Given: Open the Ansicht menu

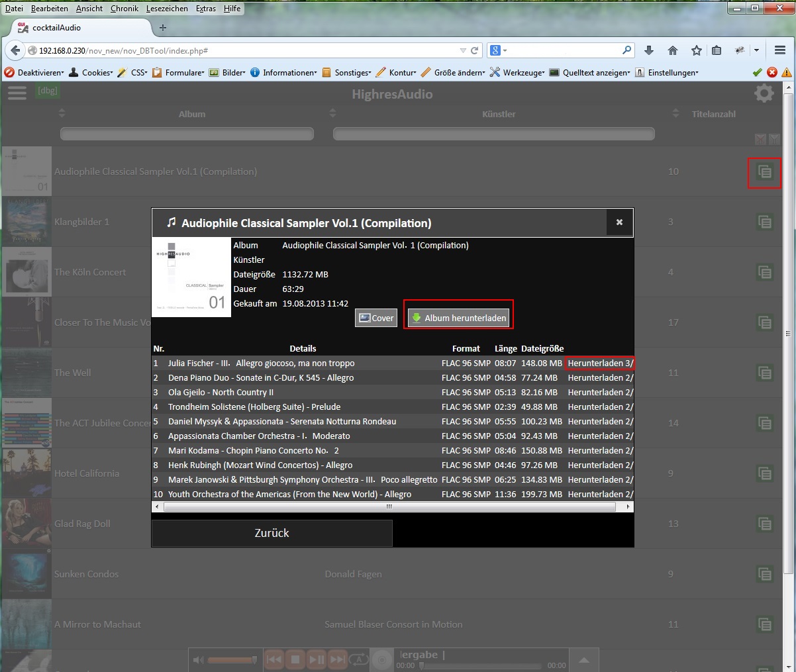Looking at the screenshot, I should [x=89, y=9].
